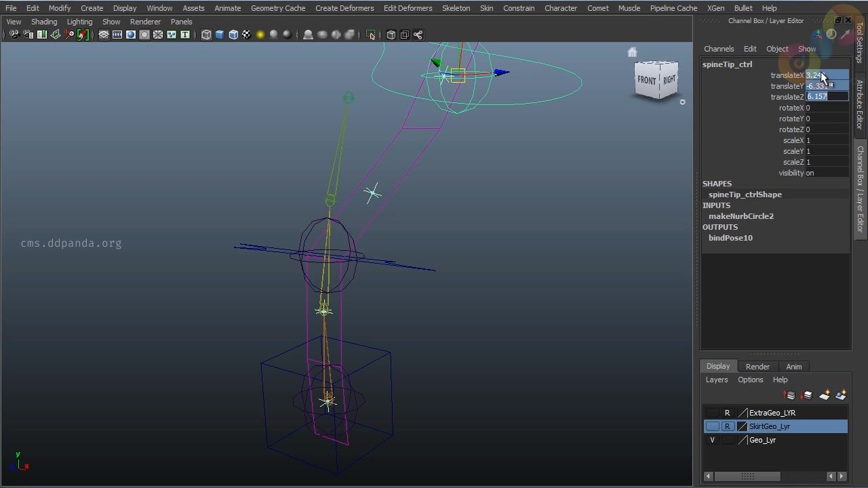868x488 pixels.
Task: Switch to the Render layer tab
Action: [757, 367]
